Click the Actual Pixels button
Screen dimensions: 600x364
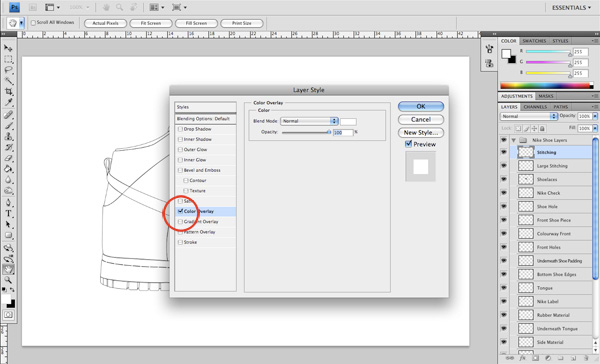105,23
